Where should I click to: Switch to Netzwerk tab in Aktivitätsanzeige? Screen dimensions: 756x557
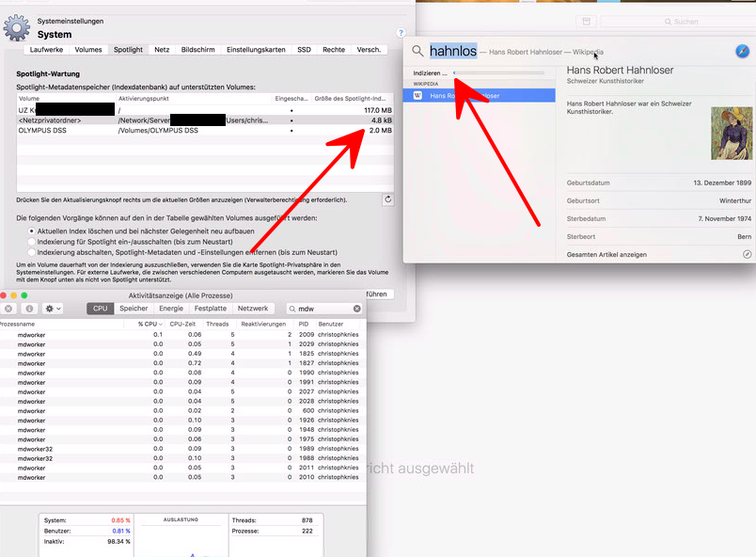click(x=253, y=309)
